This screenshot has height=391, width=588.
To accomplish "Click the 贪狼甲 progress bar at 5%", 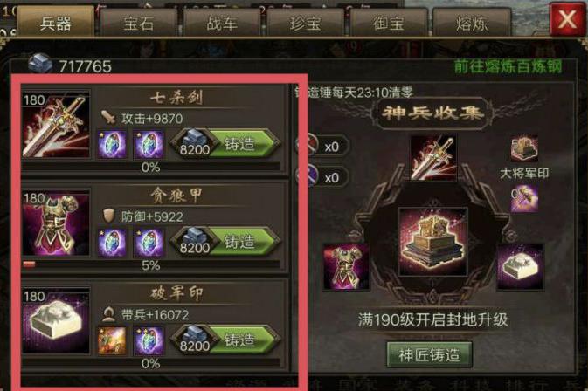I will [151, 265].
